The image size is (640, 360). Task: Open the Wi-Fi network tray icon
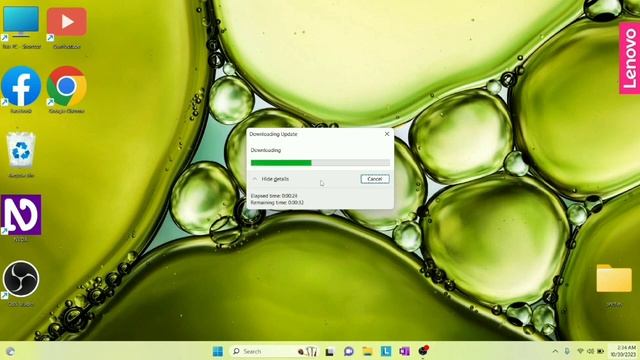[580, 351]
